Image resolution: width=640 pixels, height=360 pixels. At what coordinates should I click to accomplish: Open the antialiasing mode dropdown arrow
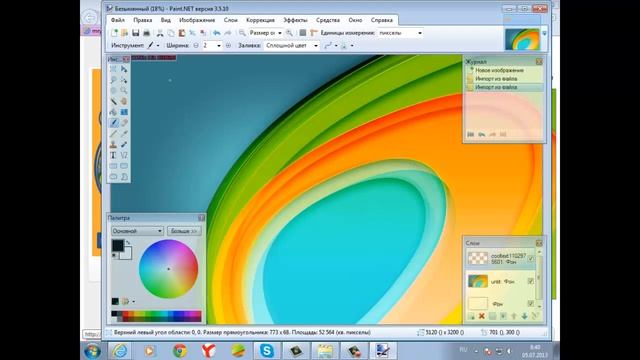(x=336, y=46)
